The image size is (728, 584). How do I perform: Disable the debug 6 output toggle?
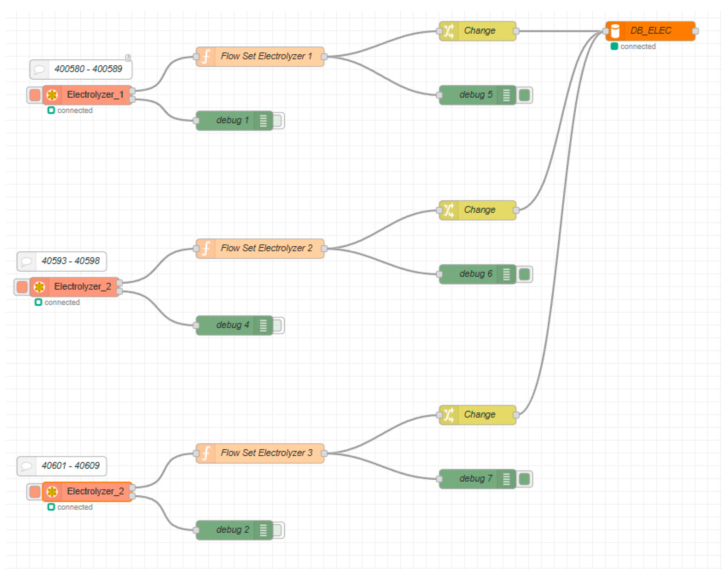(x=524, y=274)
